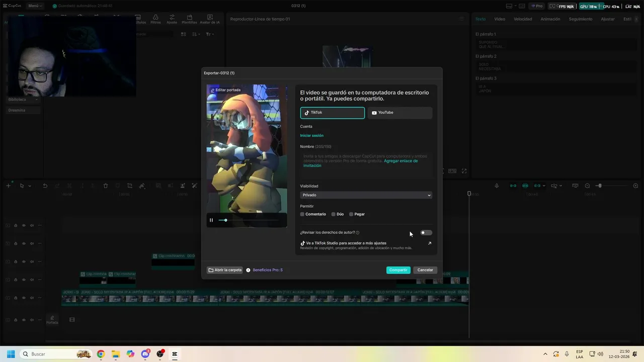Open the Plantillas panel
The height and width of the screenshot is (362, 644).
[x=189, y=20]
